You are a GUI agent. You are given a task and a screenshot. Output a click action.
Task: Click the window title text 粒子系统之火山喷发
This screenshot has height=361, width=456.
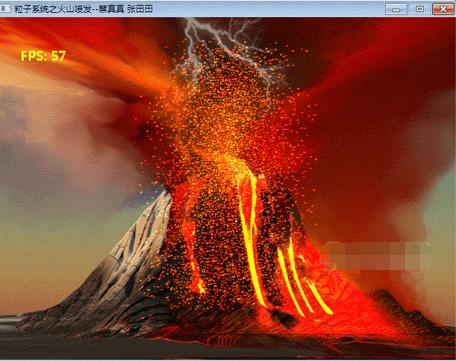pos(53,9)
